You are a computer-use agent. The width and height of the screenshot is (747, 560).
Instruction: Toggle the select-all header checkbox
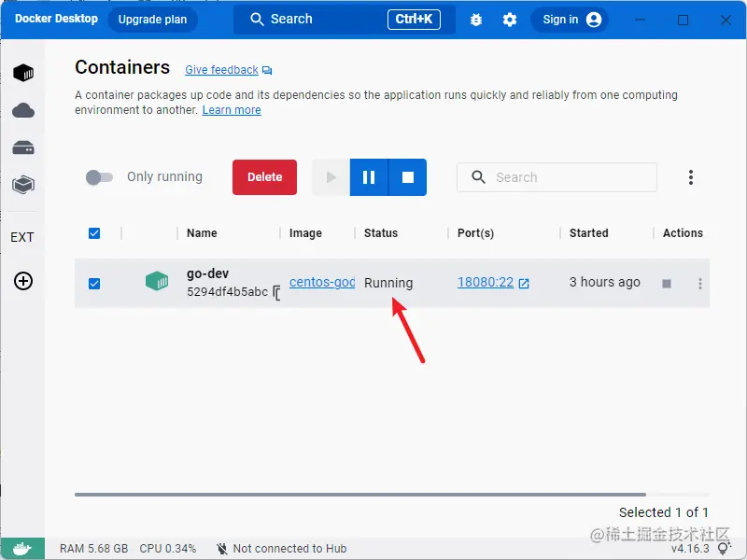point(94,233)
